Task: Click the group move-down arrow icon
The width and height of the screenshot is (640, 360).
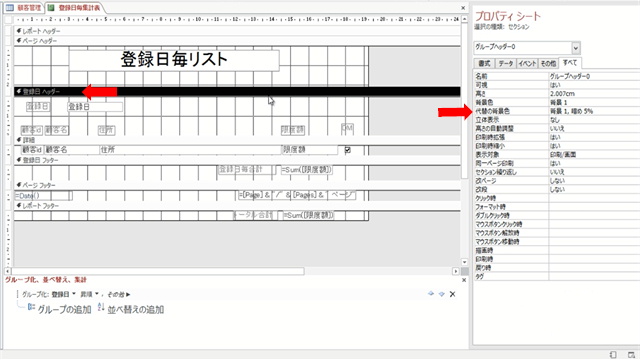Action: pos(441,294)
